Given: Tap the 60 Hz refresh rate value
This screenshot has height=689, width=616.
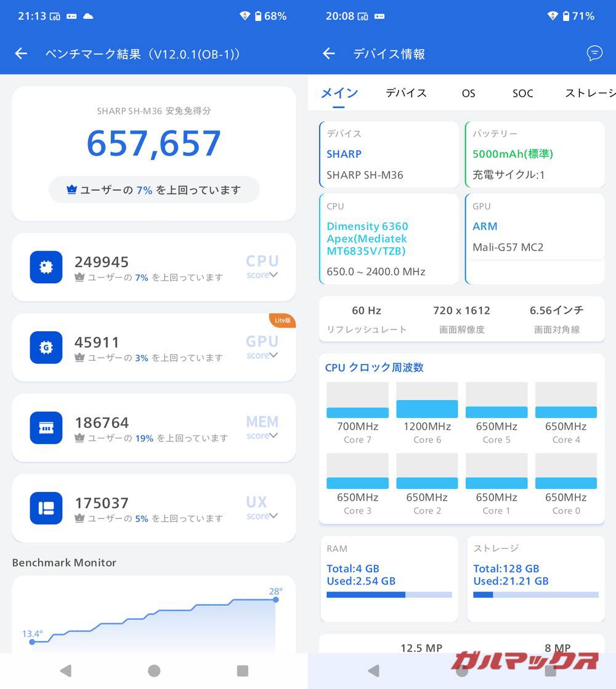Looking at the screenshot, I should click(x=367, y=310).
